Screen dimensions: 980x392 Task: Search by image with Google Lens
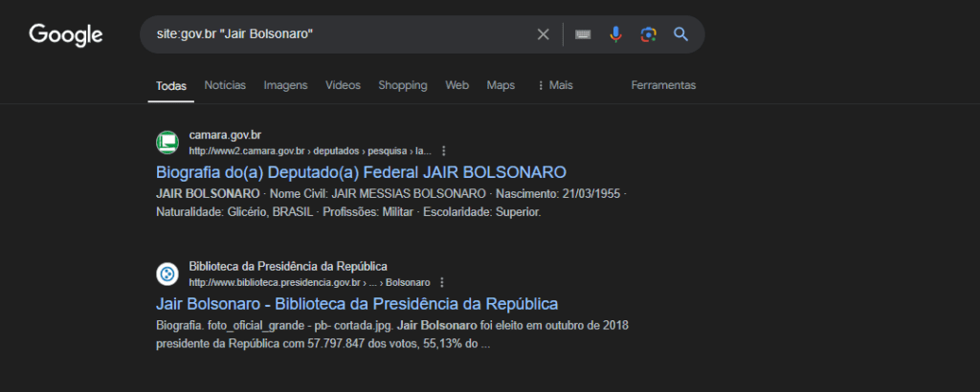coord(648,34)
